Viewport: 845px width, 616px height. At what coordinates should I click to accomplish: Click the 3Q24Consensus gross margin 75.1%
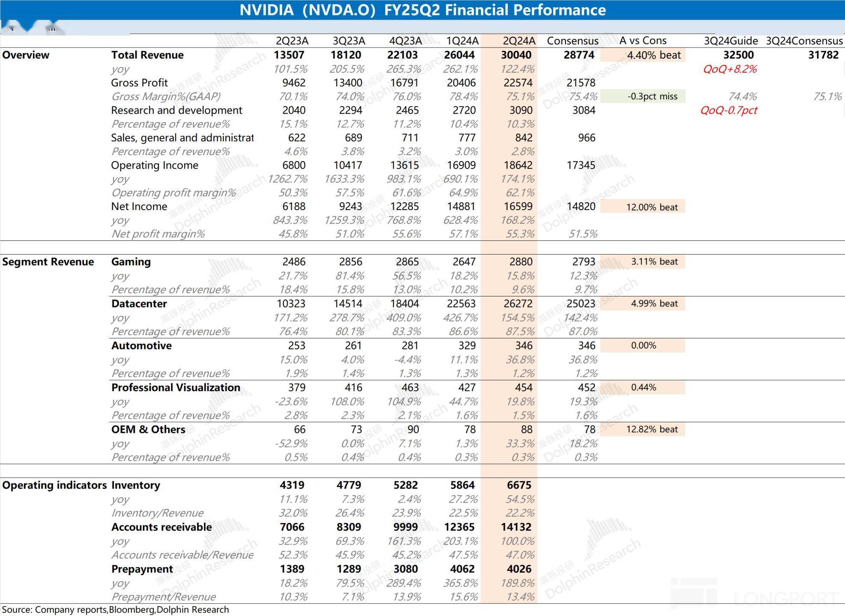827,97
